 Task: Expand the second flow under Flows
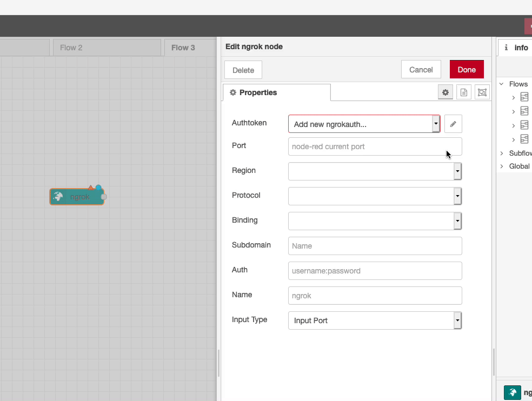tap(513, 112)
